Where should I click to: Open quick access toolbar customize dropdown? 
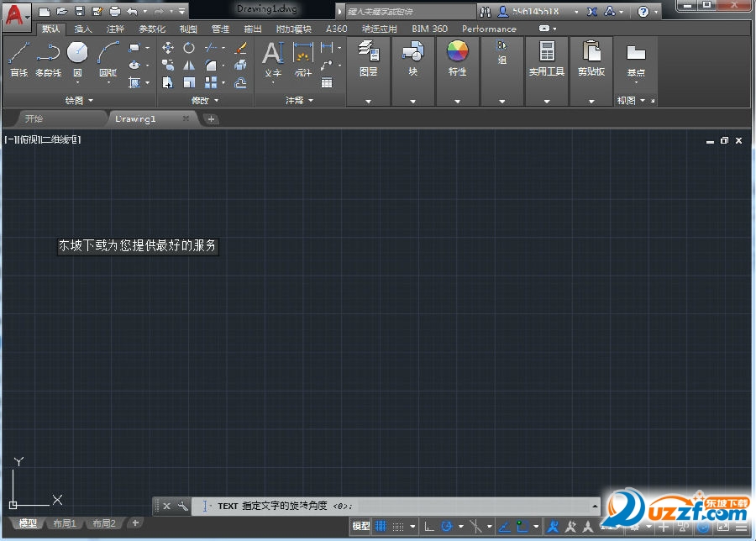click(181, 12)
